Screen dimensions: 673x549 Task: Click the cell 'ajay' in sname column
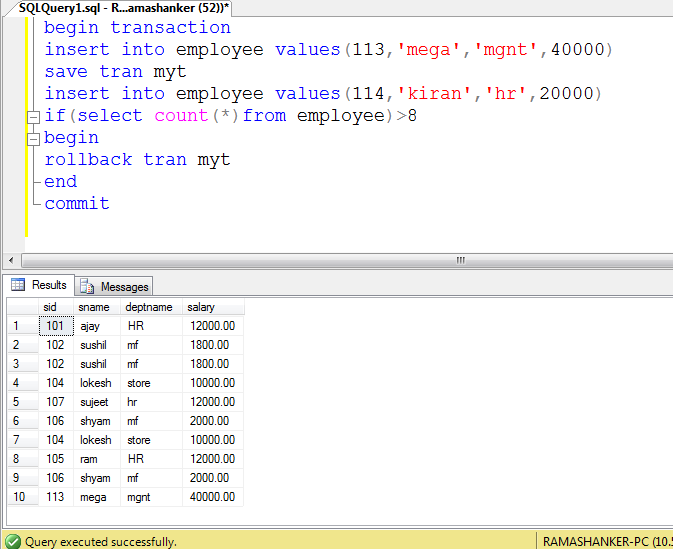(x=97, y=326)
